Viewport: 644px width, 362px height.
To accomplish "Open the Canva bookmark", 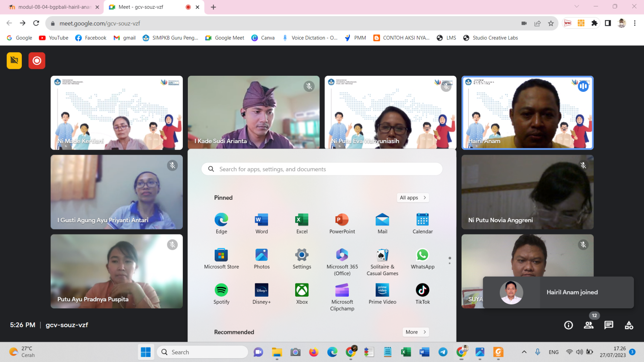I will (263, 38).
